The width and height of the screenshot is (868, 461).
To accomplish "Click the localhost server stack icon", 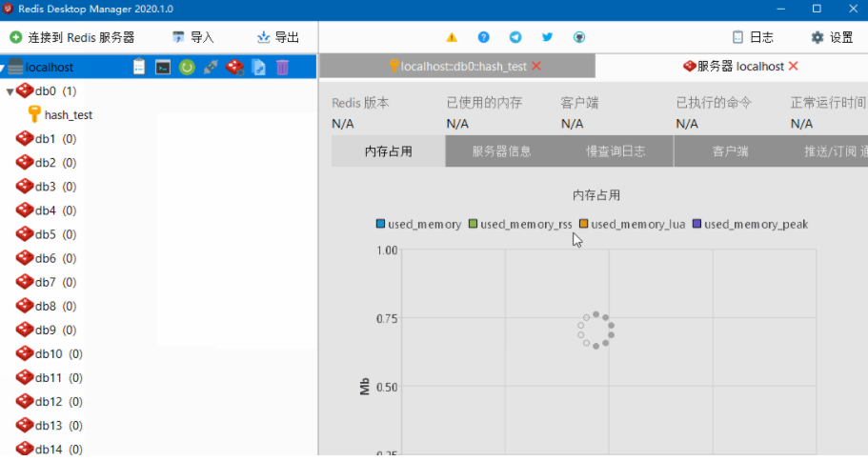I will (15, 67).
